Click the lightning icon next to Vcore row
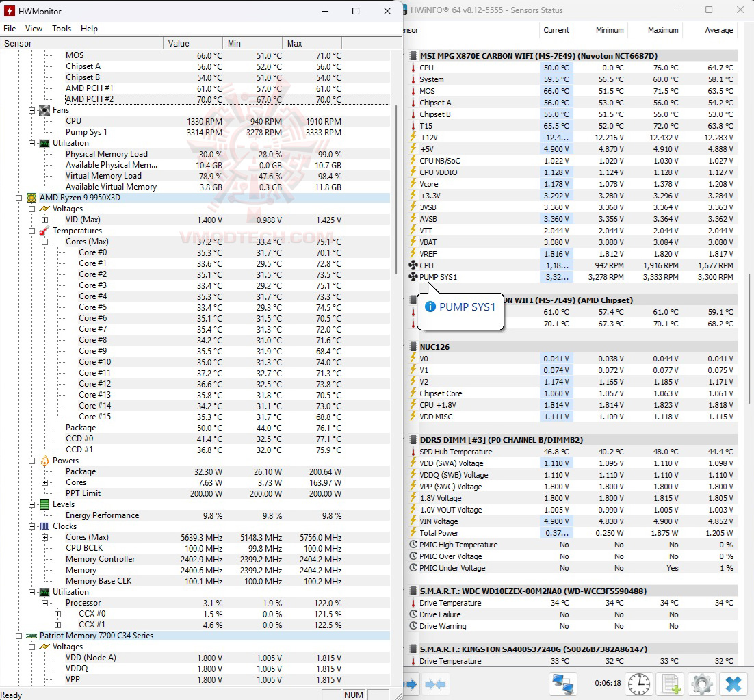This screenshot has width=754, height=700. [x=413, y=183]
